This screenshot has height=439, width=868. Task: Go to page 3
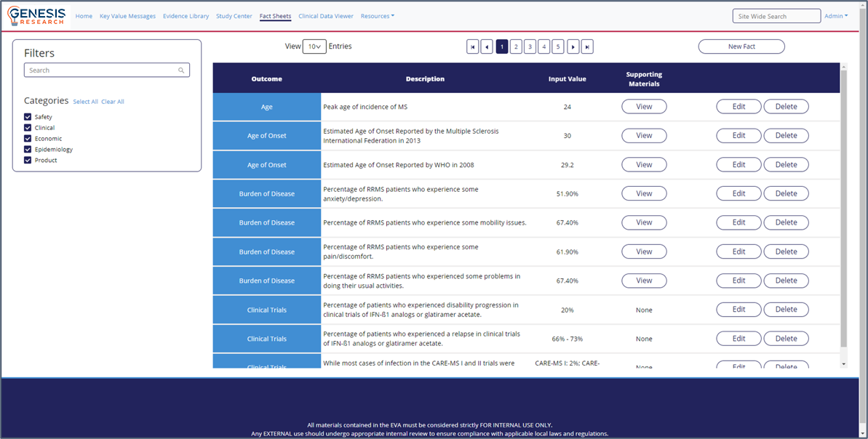coord(530,47)
